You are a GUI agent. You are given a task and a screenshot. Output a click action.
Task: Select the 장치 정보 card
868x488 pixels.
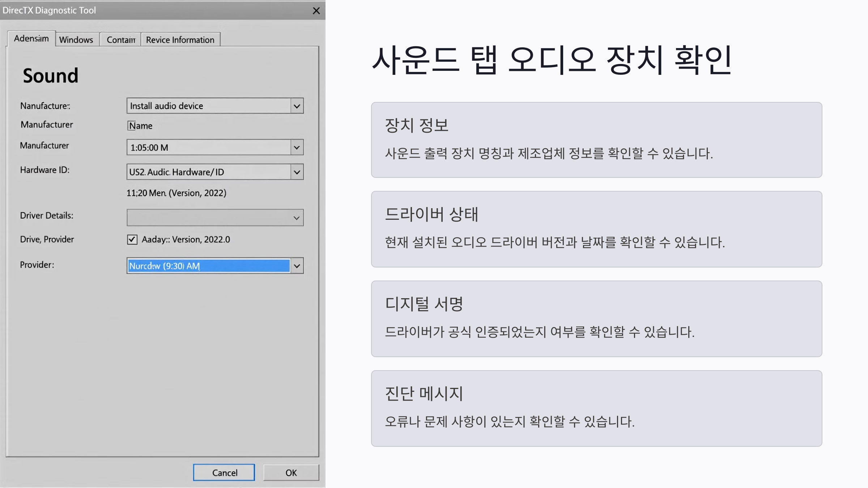[x=596, y=140]
